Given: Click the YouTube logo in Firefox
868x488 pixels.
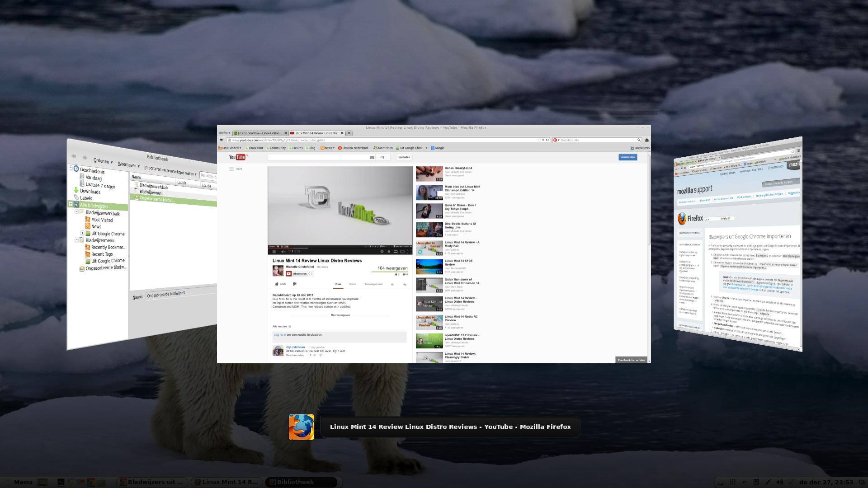Looking at the screenshot, I should coord(237,157).
